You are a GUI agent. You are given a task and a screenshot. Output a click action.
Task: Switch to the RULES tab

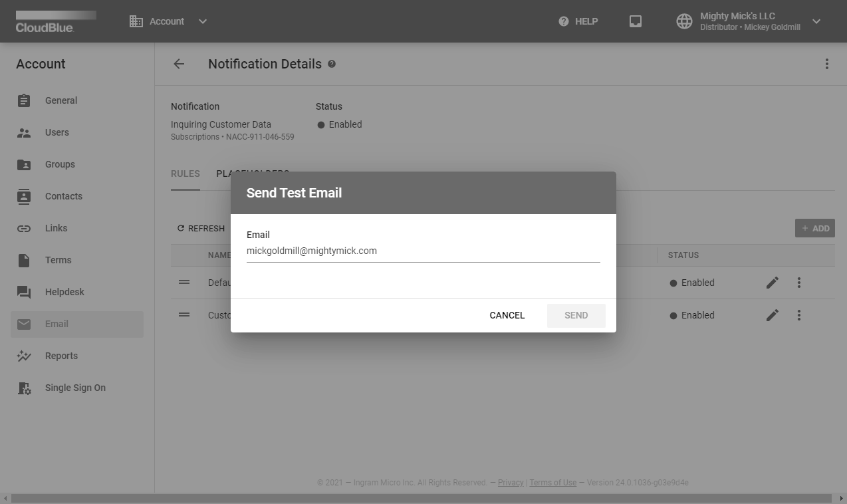coord(185,174)
